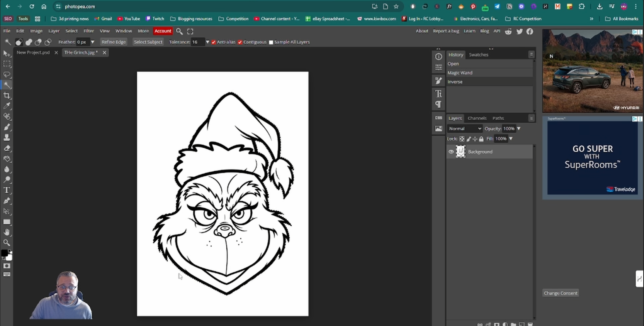Uncheck the Contiguous option
This screenshot has height=326, width=644.
pyautogui.click(x=240, y=42)
